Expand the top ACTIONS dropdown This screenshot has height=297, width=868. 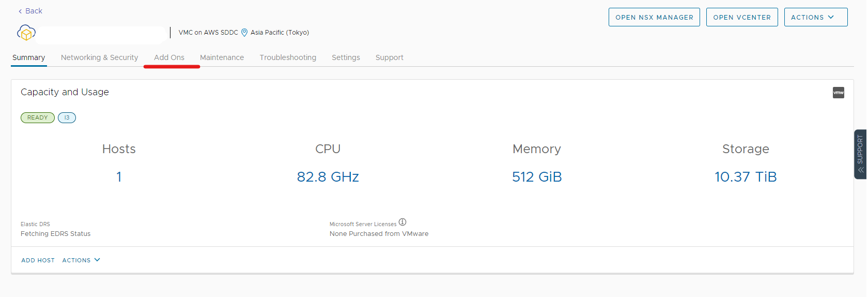point(815,17)
